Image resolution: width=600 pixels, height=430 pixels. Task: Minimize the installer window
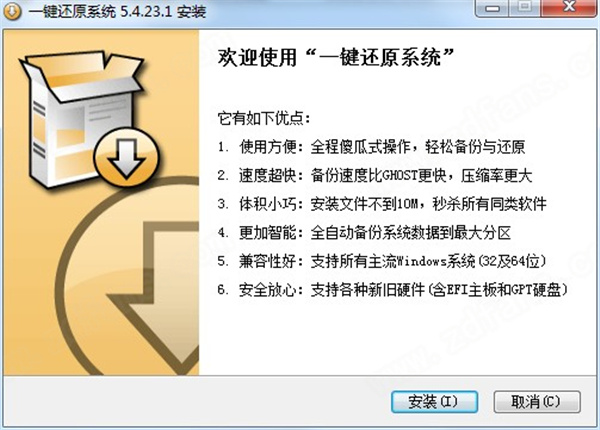492,8
